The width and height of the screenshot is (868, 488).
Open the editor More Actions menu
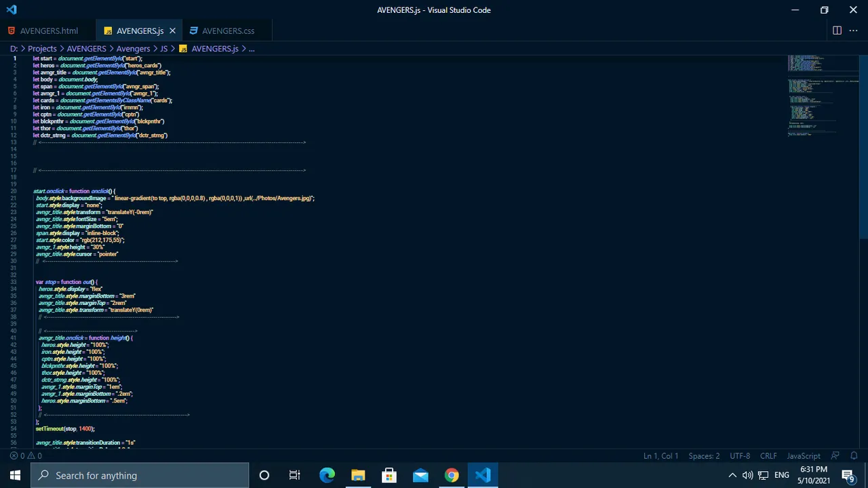coord(853,30)
